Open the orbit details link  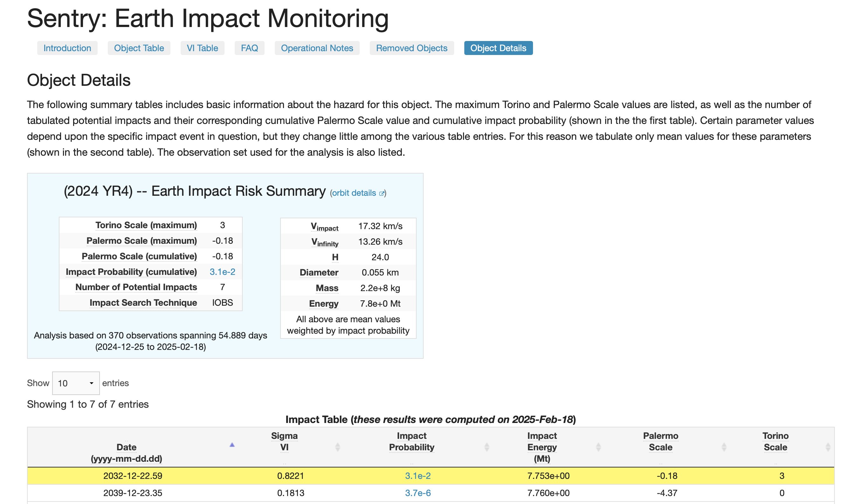point(354,193)
